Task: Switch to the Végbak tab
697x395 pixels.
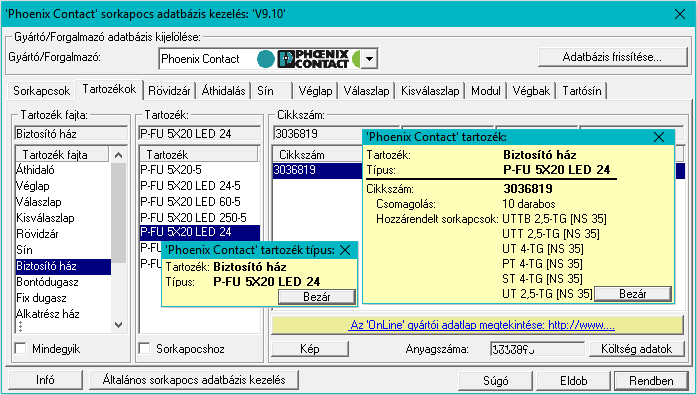Action: [531, 91]
